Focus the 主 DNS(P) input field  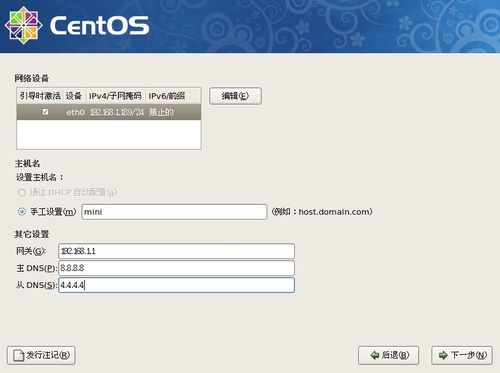point(176,268)
